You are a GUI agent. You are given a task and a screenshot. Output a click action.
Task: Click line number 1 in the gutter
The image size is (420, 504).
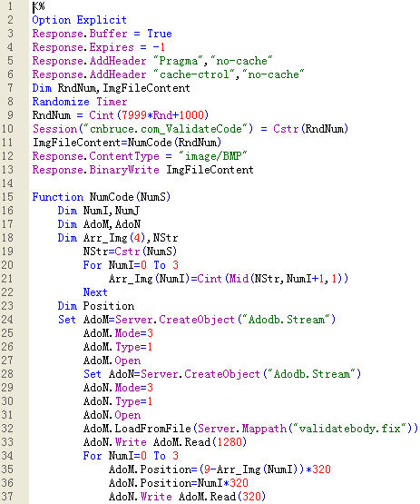click(x=10, y=6)
